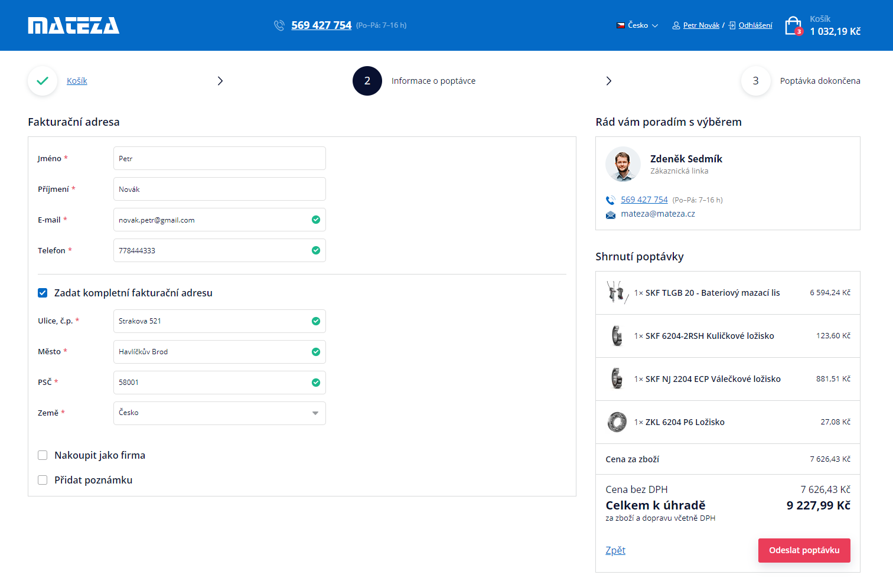Click the Ulice, č.p. input field

pyautogui.click(x=220, y=321)
